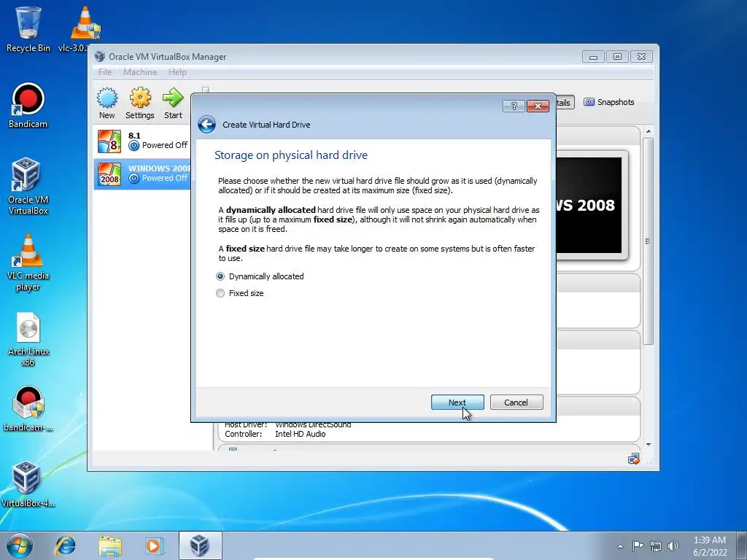Screen dimensions: 747x560
Task: Click the taskbar clock showing 1:39 AM
Action: point(709,546)
